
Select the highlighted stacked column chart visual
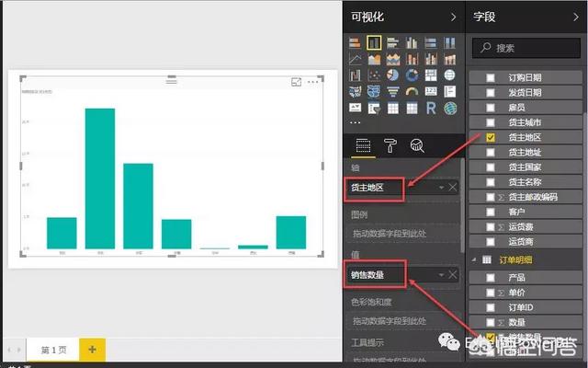[x=374, y=43]
